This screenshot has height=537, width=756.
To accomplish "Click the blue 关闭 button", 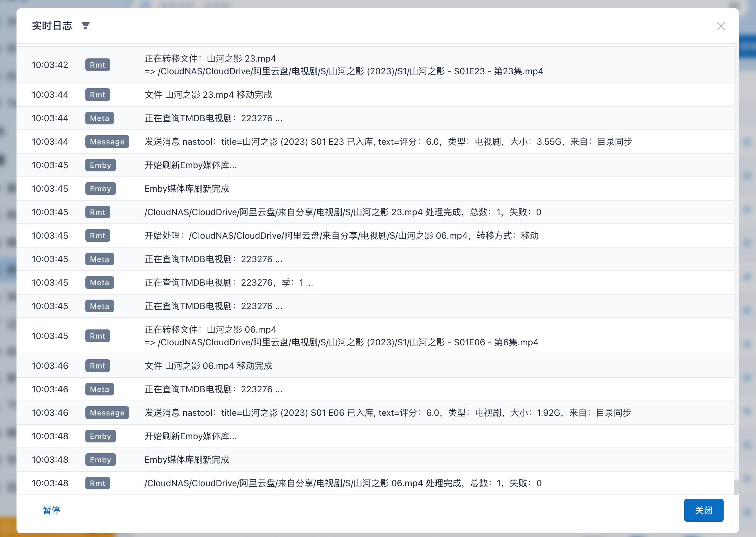I will tap(703, 510).
